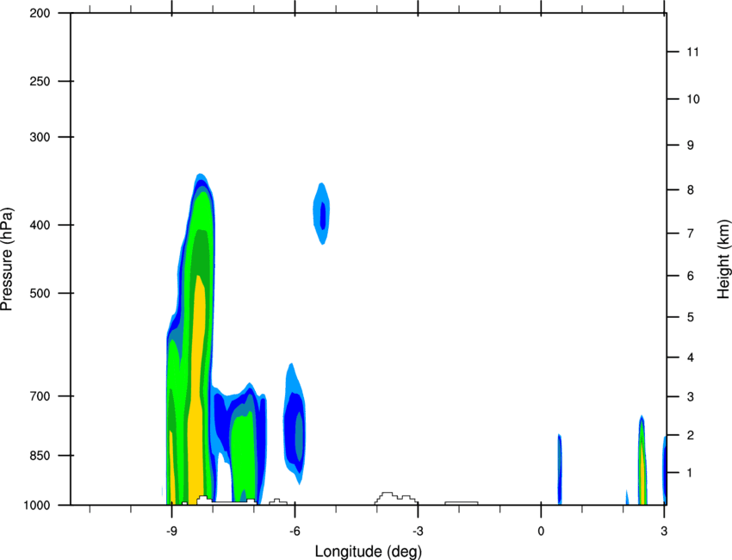
Task: Click the isolated blue blob near 400 hPa
Action: 323,214
